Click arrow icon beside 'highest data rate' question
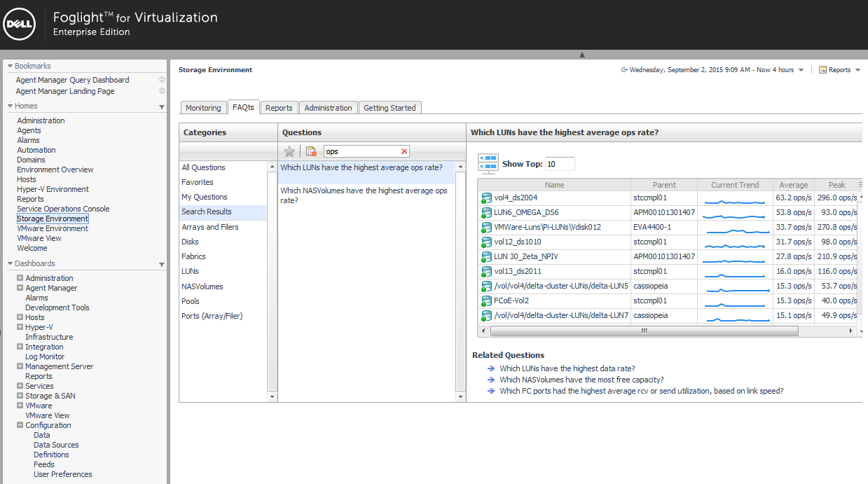868x484 pixels. (x=492, y=368)
